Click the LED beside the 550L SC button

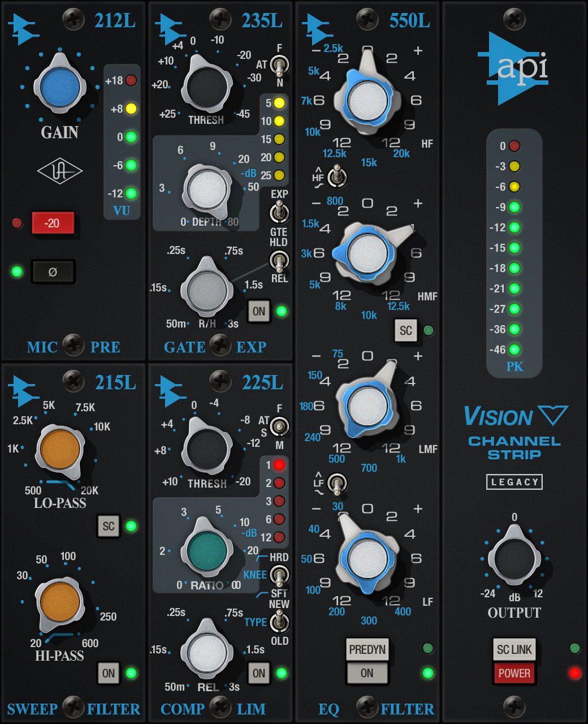[429, 330]
